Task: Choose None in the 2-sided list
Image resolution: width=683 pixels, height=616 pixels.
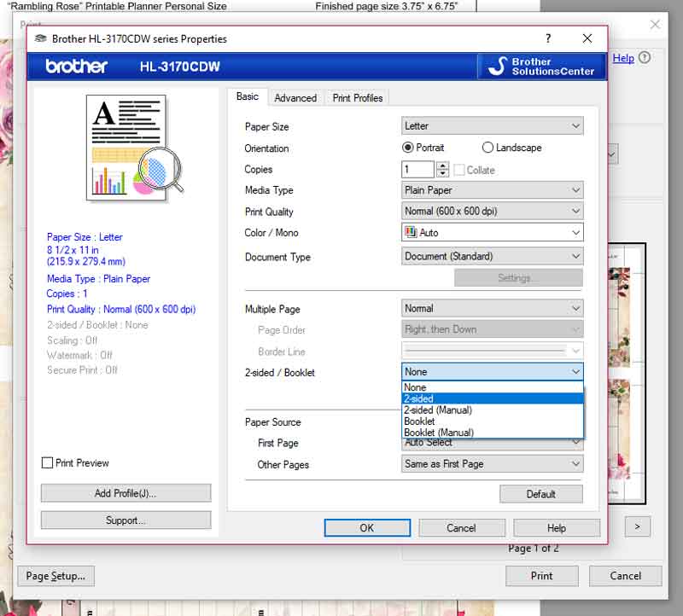Action: (x=493, y=387)
